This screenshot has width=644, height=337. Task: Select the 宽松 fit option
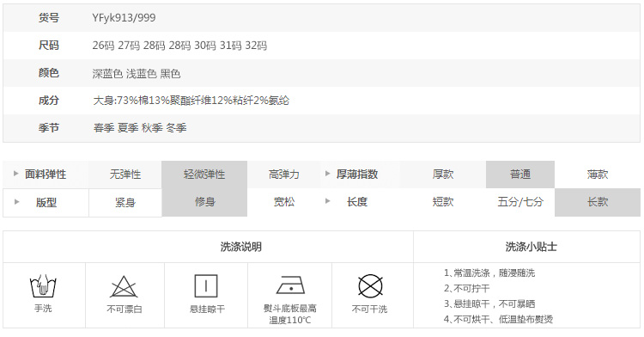(x=284, y=202)
